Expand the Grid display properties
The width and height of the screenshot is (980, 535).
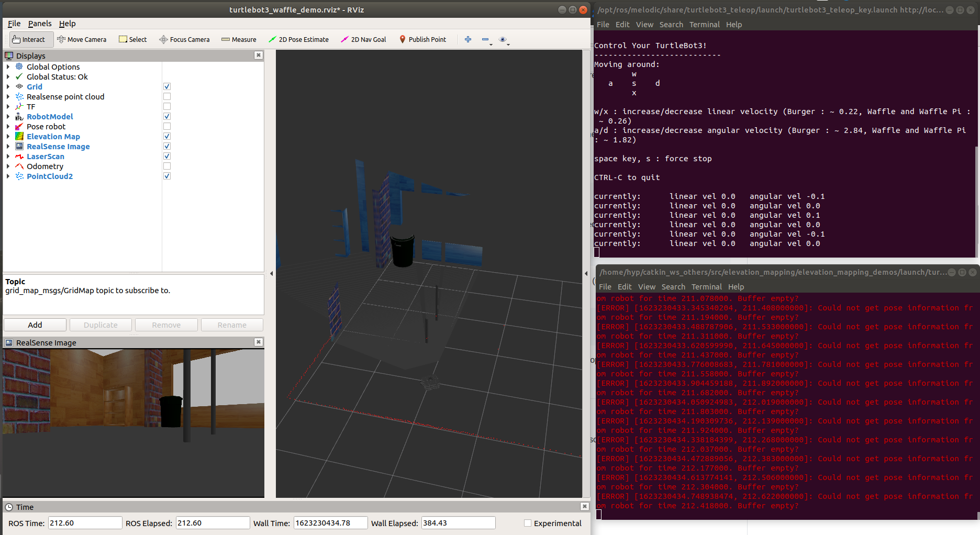coord(8,86)
